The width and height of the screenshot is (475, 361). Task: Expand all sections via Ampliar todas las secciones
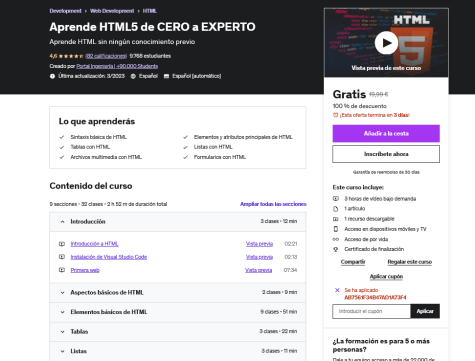click(273, 204)
